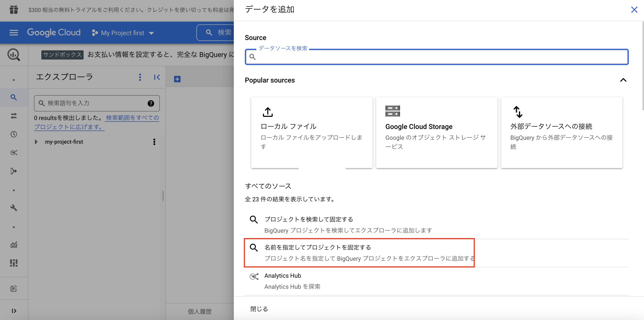Click 検索範囲をすべてのプロジェクトに広げます link
Image resolution: width=644 pixels, height=320 pixels.
97,122
